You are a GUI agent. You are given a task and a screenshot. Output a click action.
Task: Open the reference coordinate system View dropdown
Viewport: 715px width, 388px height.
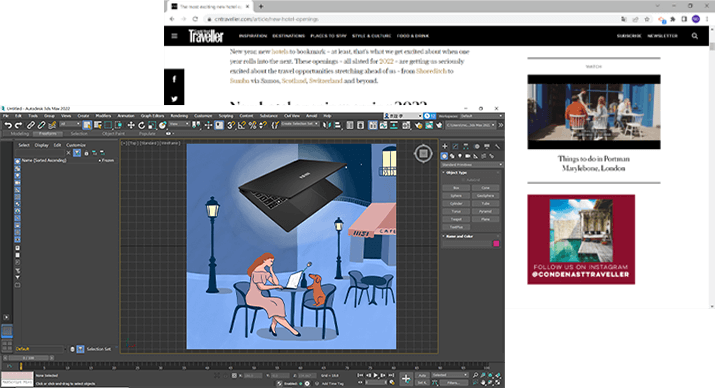click(179, 124)
